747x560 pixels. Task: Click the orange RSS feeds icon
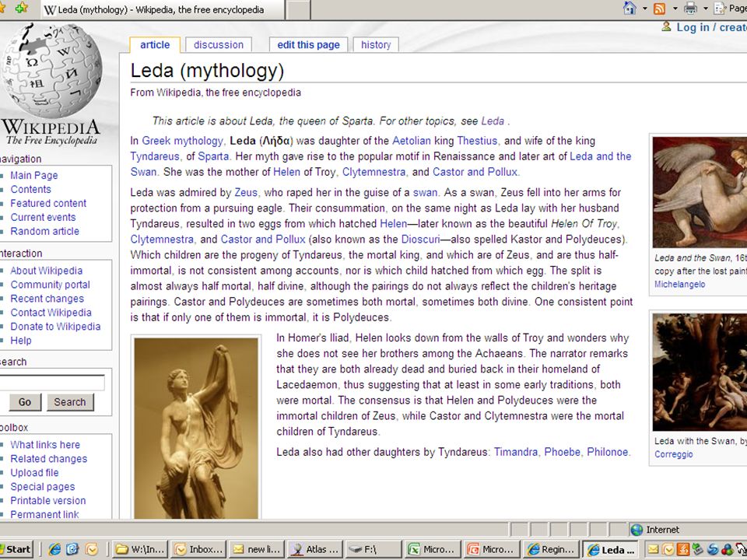click(x=659, y=8)
